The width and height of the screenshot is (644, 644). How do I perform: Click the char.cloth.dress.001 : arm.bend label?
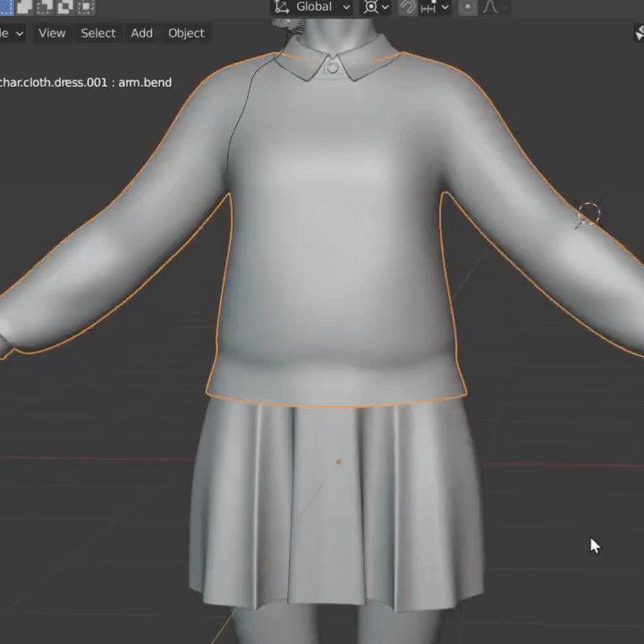(x=86, y=82)
